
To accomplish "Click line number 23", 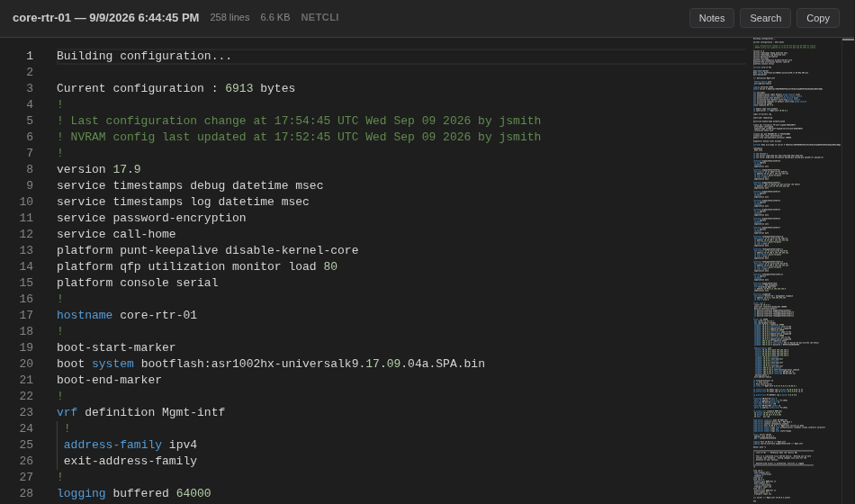I will point(26,412).
